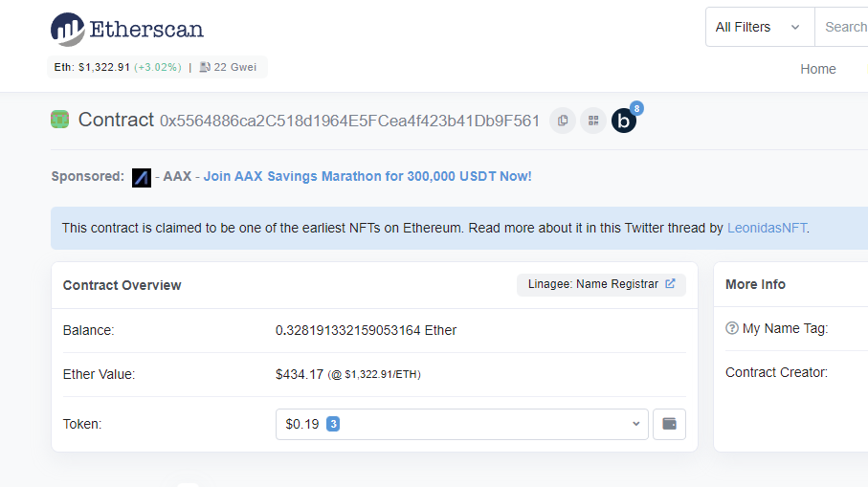
Task: Expand the Token $0.19 dropdown
Action: [461, 425]
